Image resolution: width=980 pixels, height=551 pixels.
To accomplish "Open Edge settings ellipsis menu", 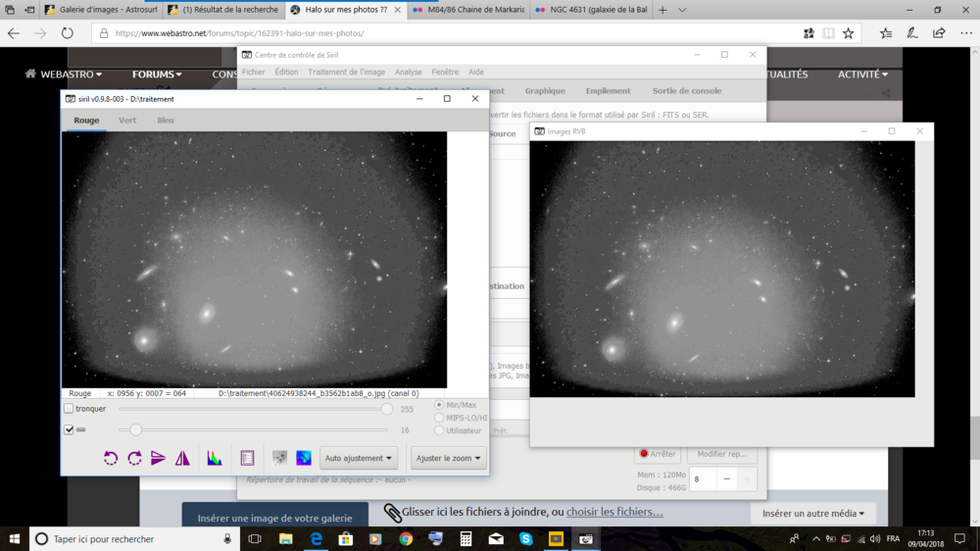I will pyautogui.click(x=966, y=33).
